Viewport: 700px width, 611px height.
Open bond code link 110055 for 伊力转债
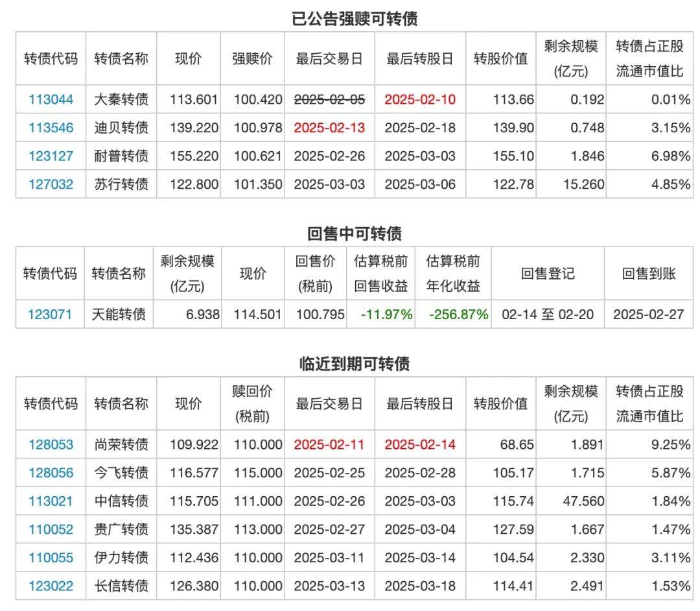click(50, 557)
